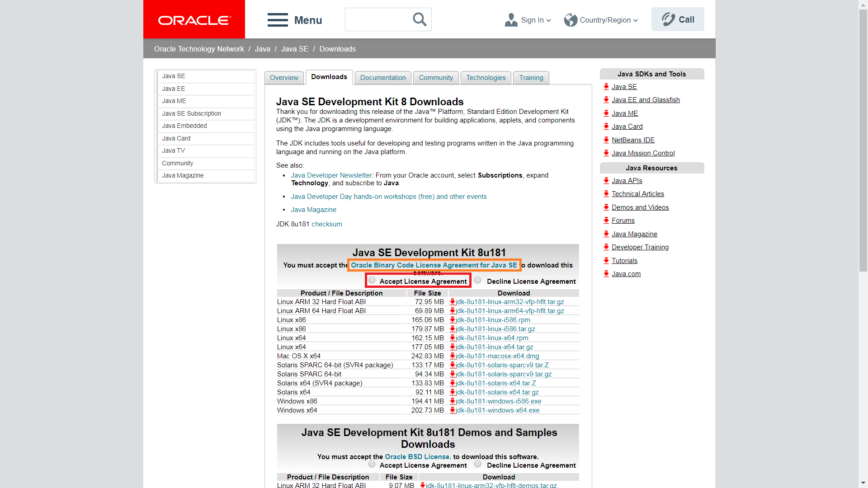Open the hamburger Menu icon
The width and height of the screenshot is (868, 488).
point(278,20)
